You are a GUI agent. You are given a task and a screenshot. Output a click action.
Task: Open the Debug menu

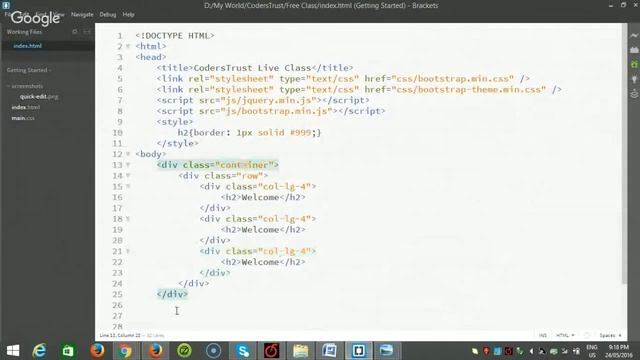point(108,14)
